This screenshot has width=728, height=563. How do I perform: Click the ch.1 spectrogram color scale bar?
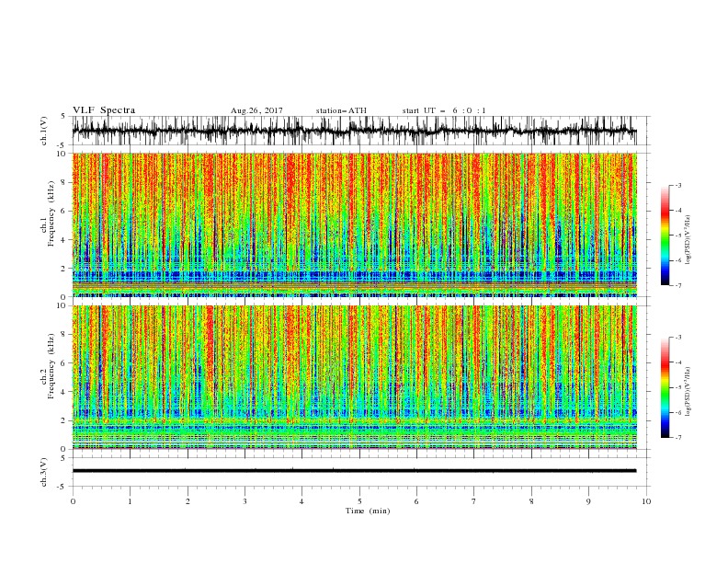click(665, 235)
